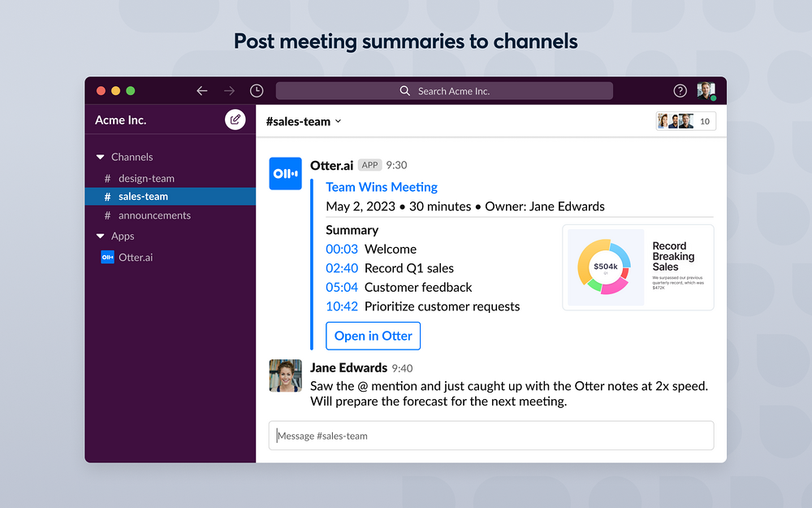Compose a new message with pencil icon
Viewport: 812px width, 508px height.
235,119
